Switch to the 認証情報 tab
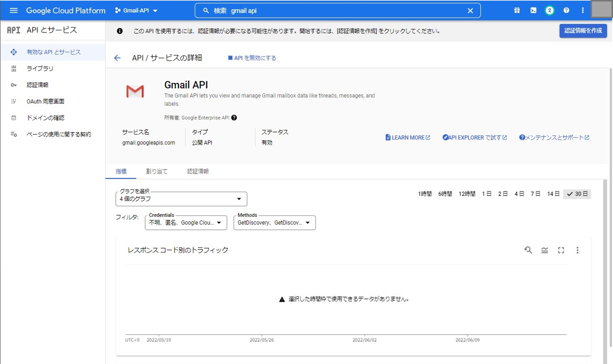613x364 pixels. 198,171
